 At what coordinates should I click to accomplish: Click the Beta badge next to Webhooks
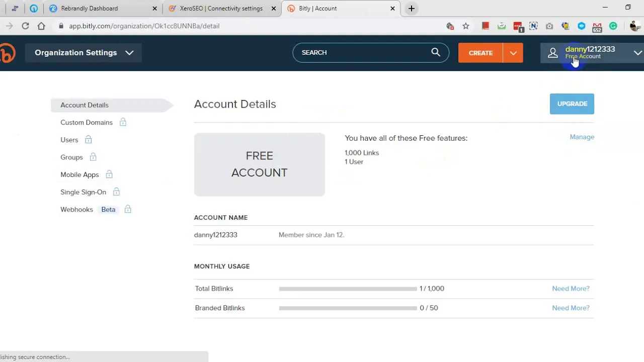pos(108,209)
